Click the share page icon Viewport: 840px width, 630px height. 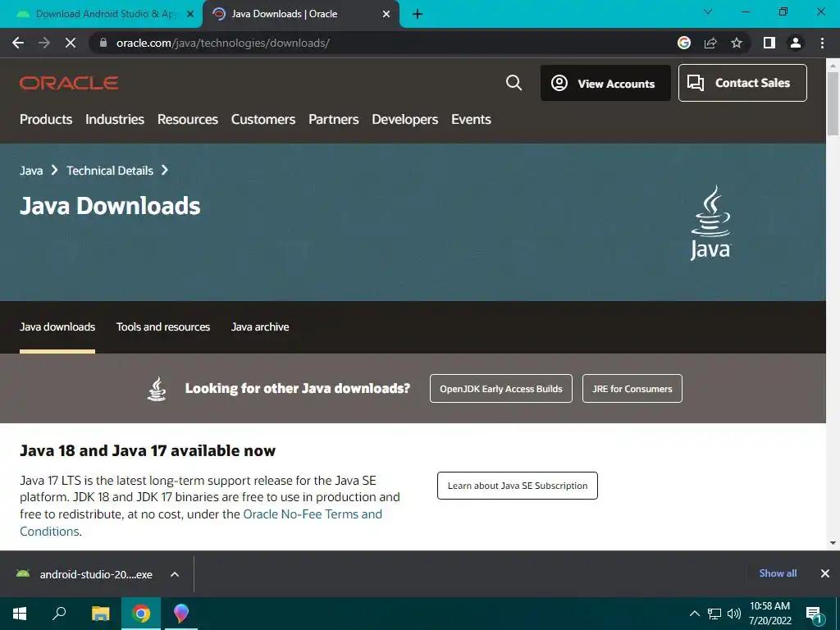tap(710, 43)
